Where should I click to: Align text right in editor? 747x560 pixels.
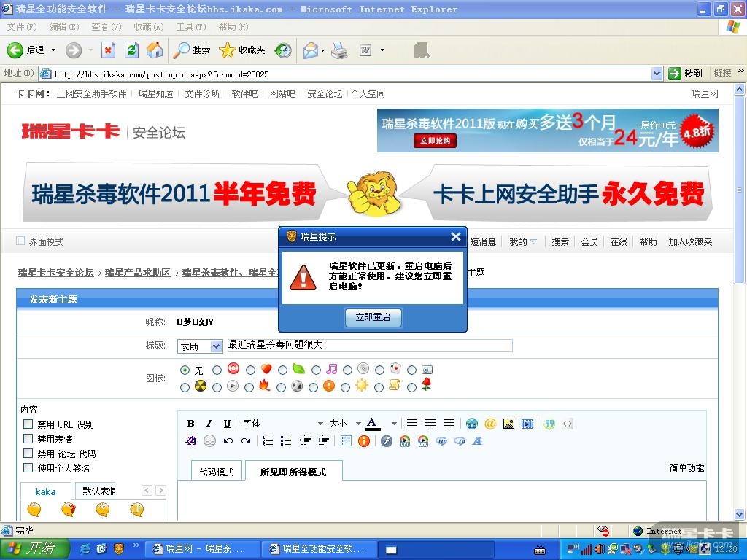449,424
